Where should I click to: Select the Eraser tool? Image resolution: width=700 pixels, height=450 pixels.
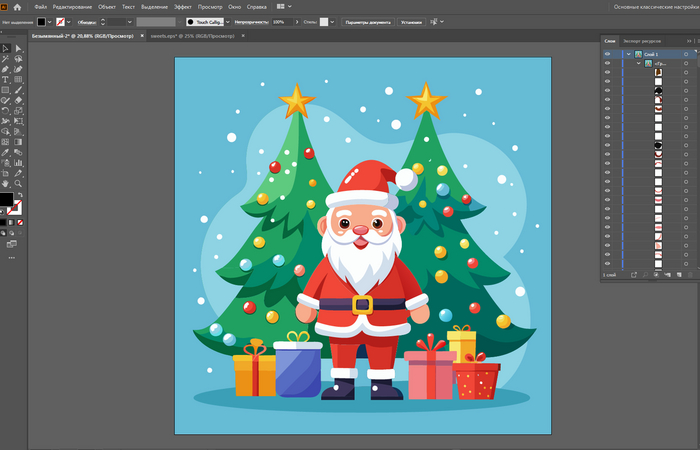[x=18, y=100]
